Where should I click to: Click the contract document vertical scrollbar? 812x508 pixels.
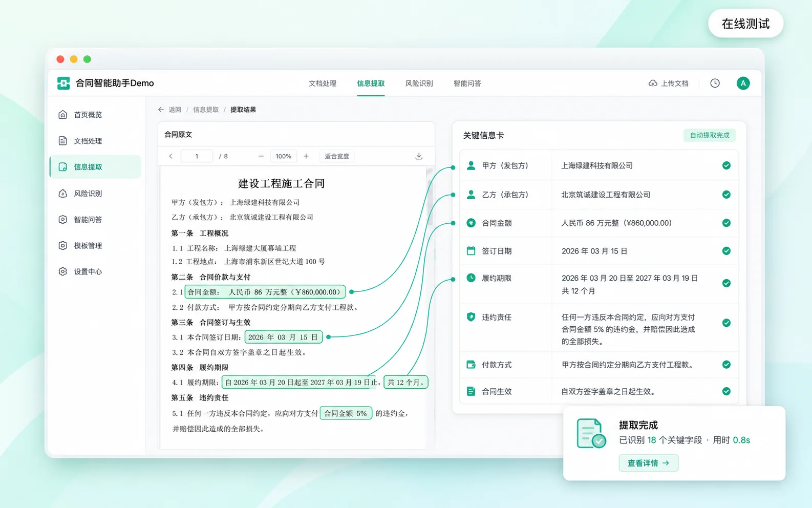pos(429,197)
